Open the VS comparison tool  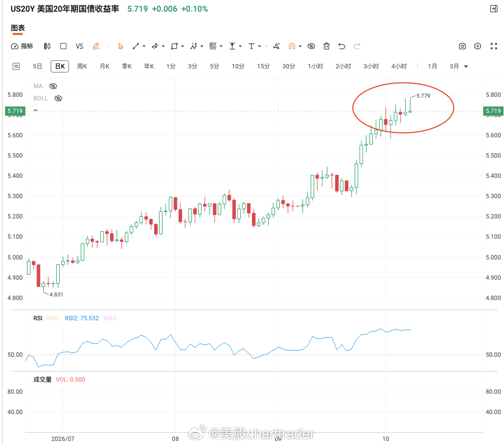(x=80, y=46)
